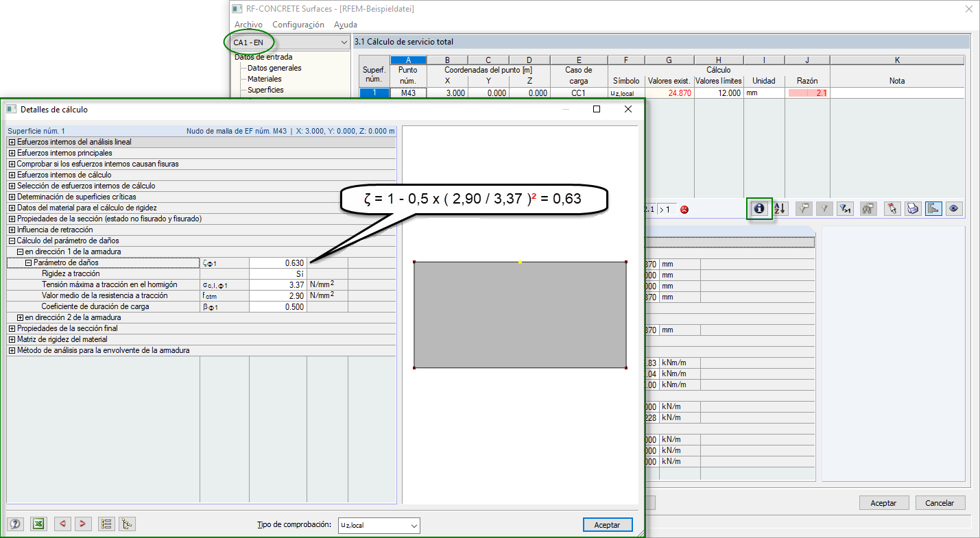
Task: Click the printer icon in results toolbar
Action: point(912,209)
